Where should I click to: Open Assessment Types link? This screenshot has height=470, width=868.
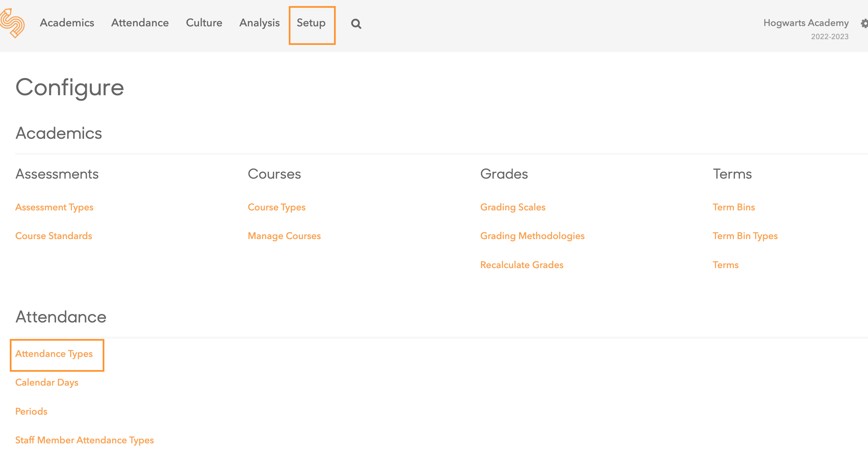(x=54, y=207)
